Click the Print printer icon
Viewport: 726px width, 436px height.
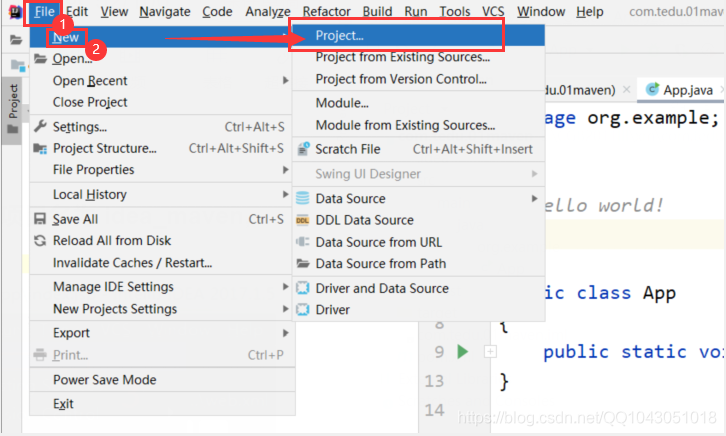pyautogui.click(x=40, y=355)
